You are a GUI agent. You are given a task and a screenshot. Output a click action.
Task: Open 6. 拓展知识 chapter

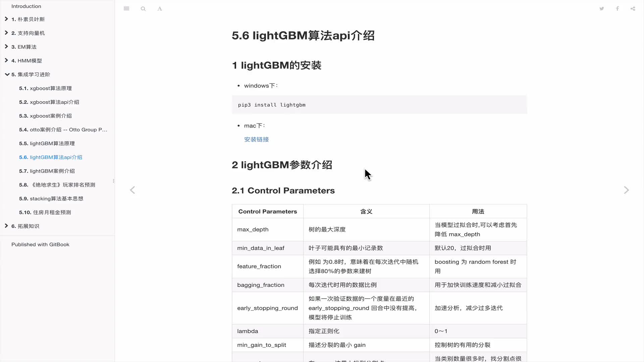pyautogui.click(x=25, y=226)
